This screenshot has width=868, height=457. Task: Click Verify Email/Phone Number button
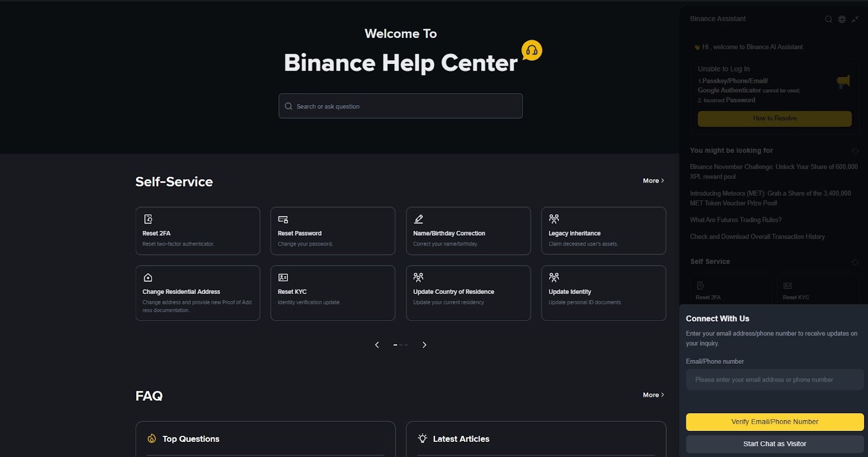(775, 422)
